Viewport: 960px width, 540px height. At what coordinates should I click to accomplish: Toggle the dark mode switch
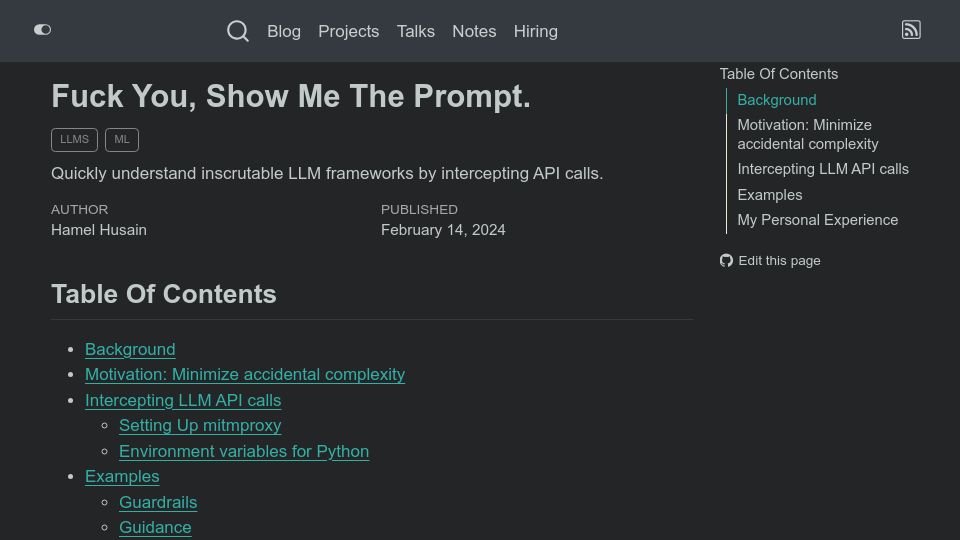42,29
